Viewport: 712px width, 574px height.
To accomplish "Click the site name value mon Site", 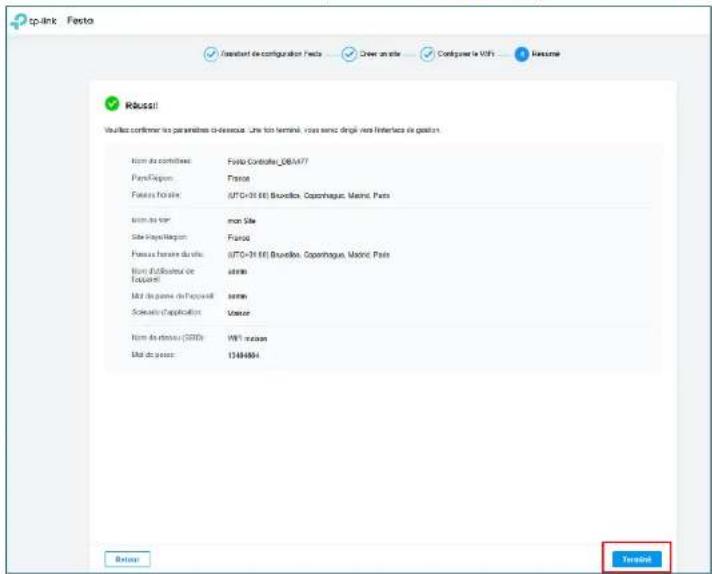I will click(242, 221).
